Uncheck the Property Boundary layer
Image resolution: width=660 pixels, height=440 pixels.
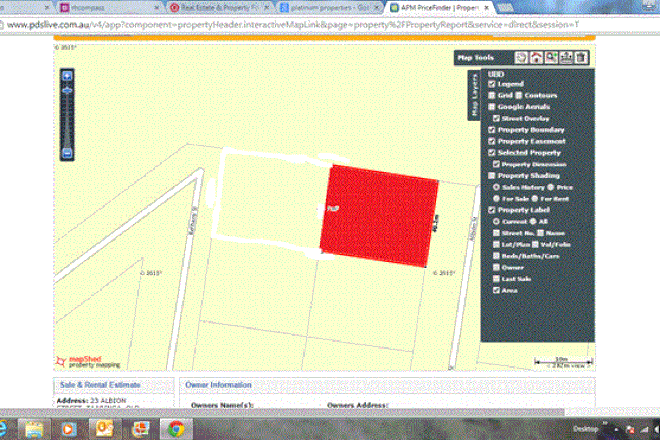coord(491,130)
